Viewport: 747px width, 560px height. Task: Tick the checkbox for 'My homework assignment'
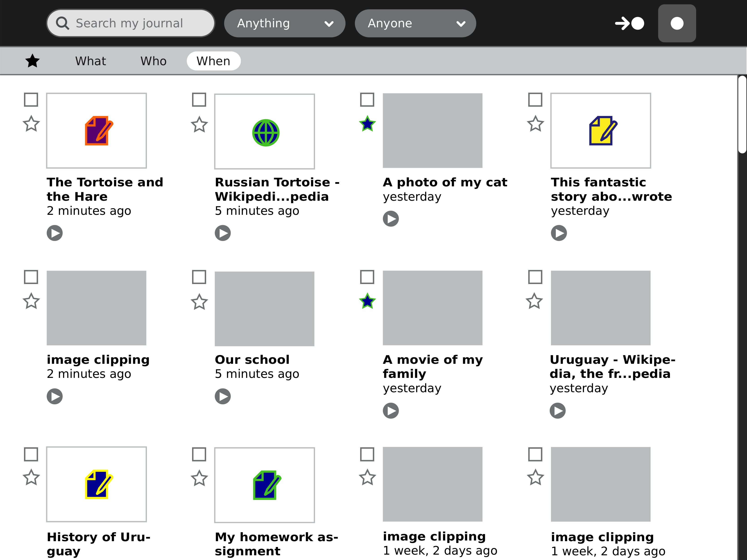point(199,454)
